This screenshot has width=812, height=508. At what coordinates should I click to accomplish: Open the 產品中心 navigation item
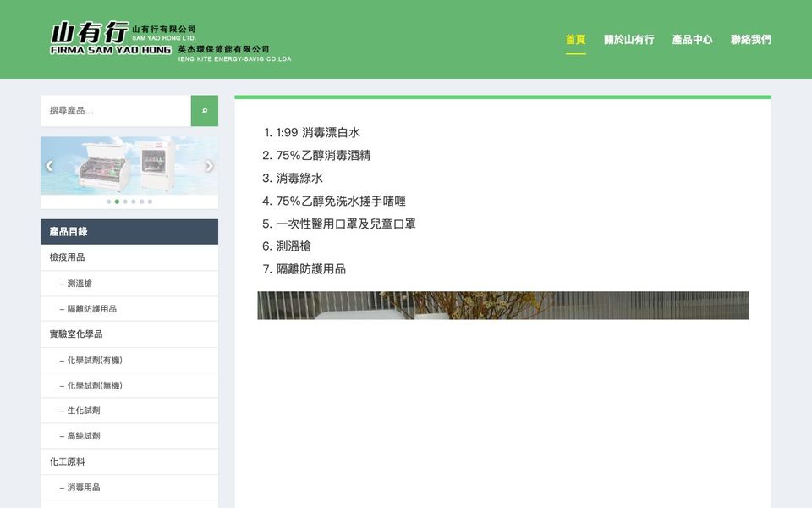click(x=693, y=40)
